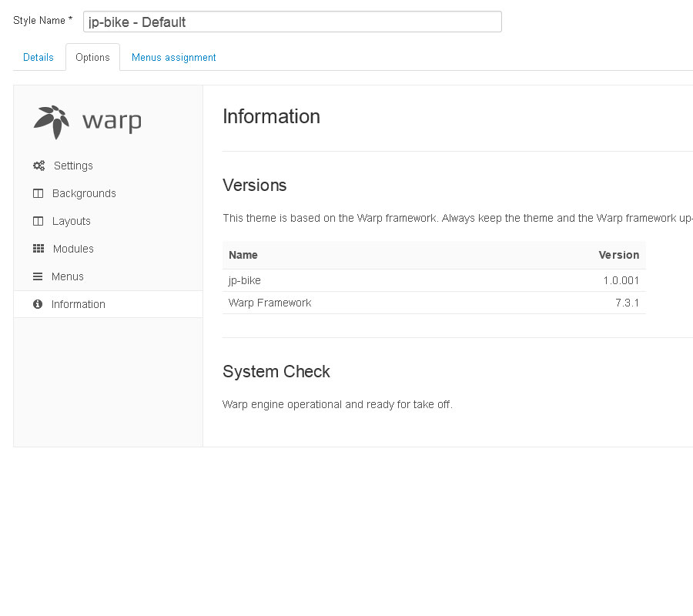The width and height of the screenshot is (693, 616).
Task: Click the Settings gears icon in sidebar
Action: (x=38, y=166)
